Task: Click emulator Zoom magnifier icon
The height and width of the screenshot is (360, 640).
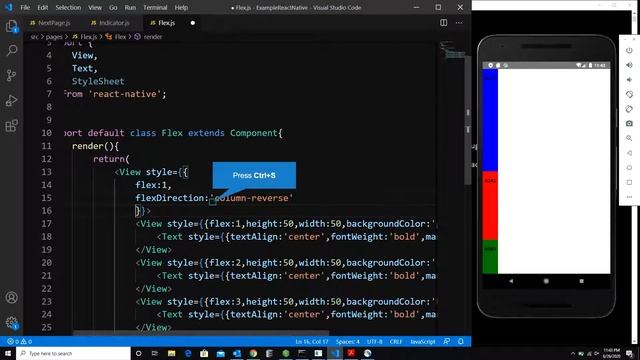Action: tap(629, 138)
